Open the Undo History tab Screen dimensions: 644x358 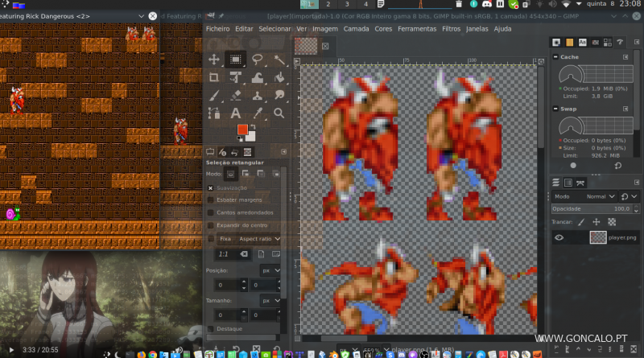234,152
